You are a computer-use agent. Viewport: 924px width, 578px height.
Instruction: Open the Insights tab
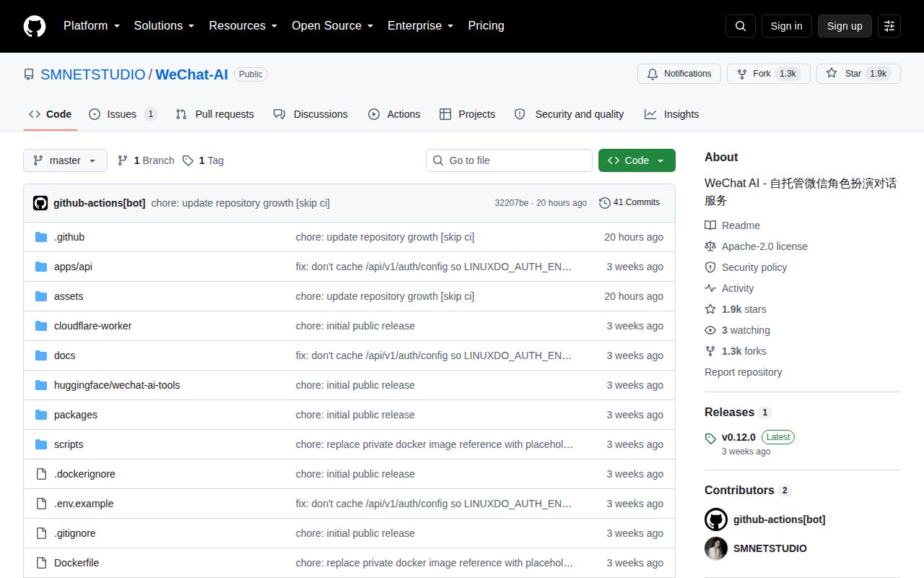pyautogui.click(x=671, y=114)
